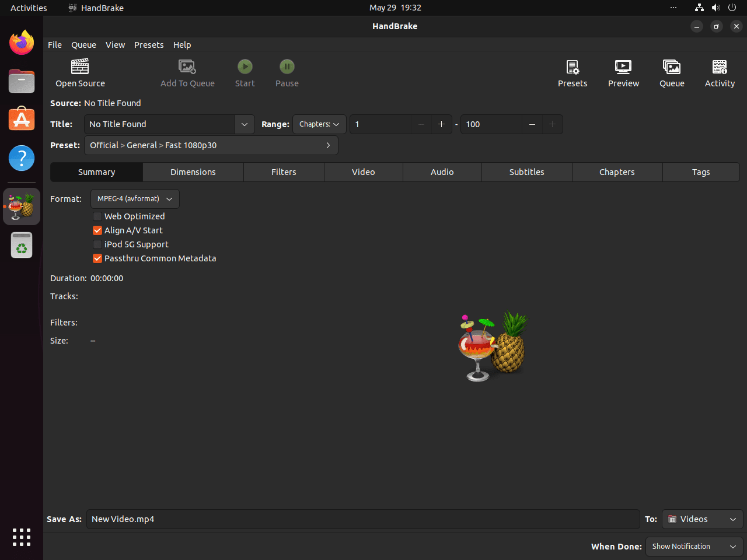Open Ubuntu Software from the dock
This screenshot has width=747, height=560.
(x=22, y=119)
